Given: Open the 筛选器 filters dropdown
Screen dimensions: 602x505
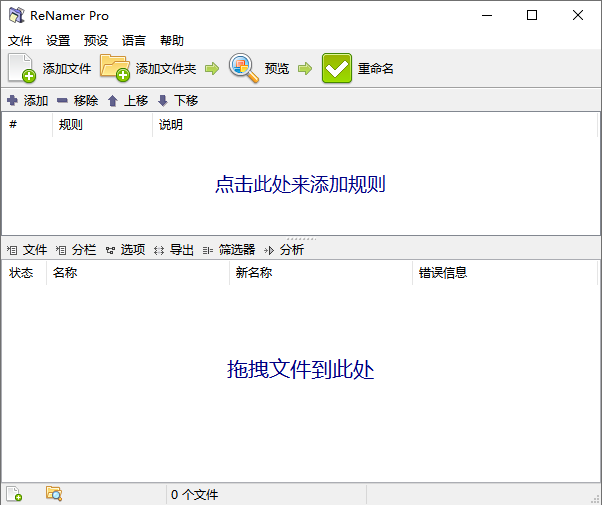Looking at the screenshot, I should tap(229, 250).
